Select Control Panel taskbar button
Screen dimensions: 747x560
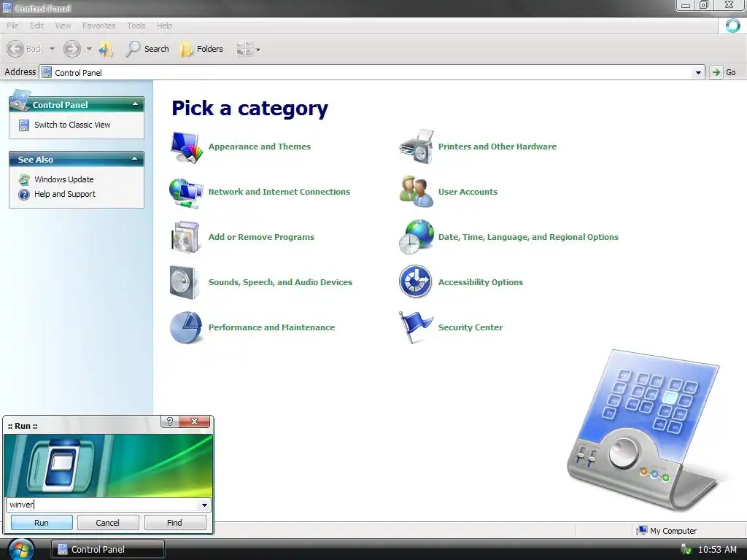(108, 550)
